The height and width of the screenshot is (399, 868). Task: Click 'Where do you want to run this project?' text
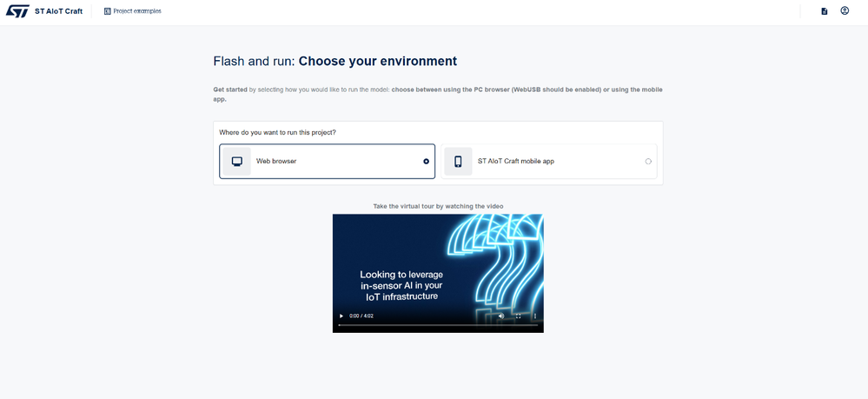[277, 132]
